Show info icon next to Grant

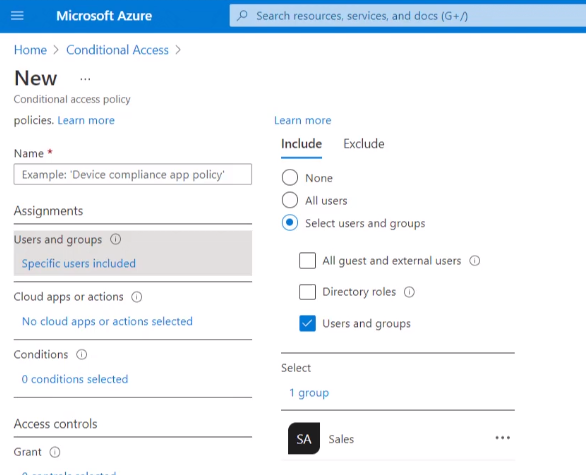(55, 452)
